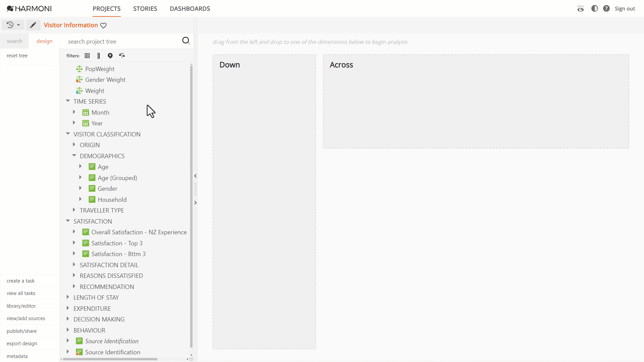Toggle the contrast theme icon
The height and width of the screenshot is (362, 644).
(594, 9)
